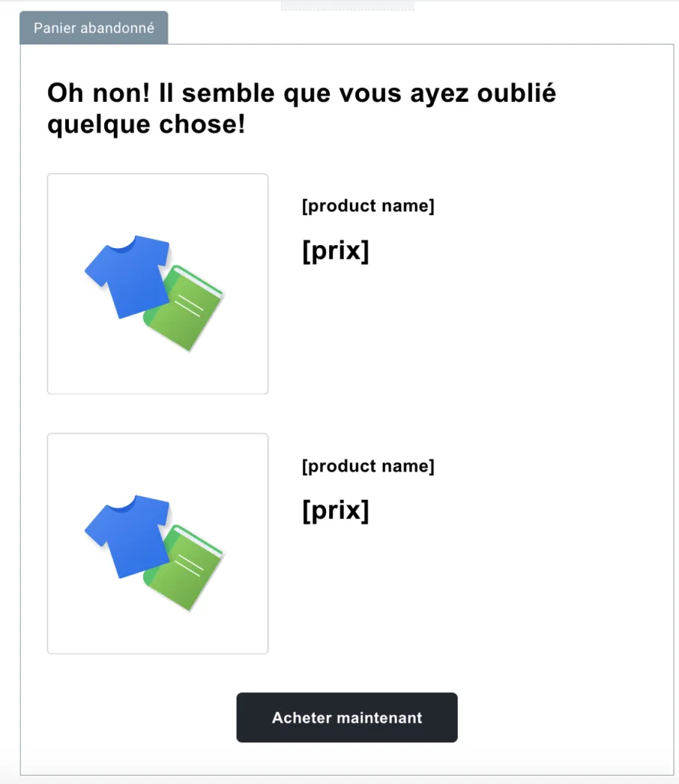Screen dimensions: 679x784
Task: Select the second product image placeholder box
Action: pos(158,544)
